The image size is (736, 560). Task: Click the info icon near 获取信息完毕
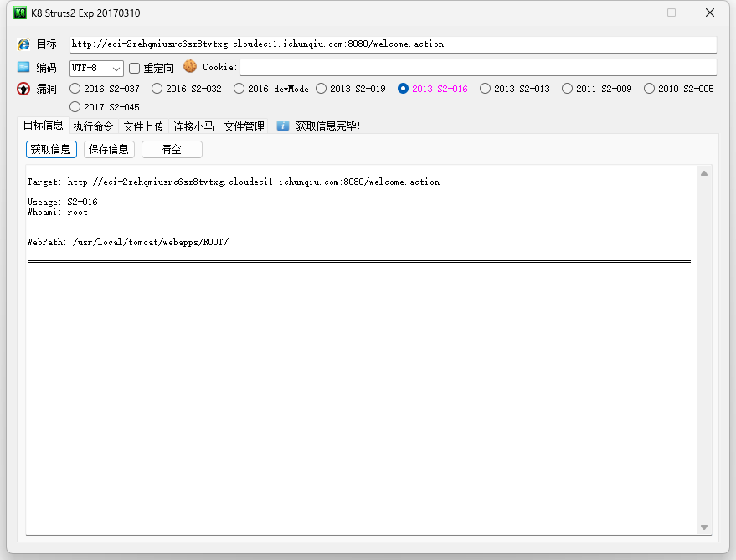282,126
